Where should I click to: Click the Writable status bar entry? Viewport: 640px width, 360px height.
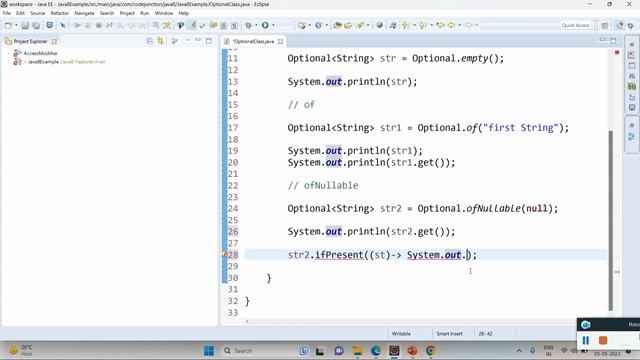pos(401,333)
